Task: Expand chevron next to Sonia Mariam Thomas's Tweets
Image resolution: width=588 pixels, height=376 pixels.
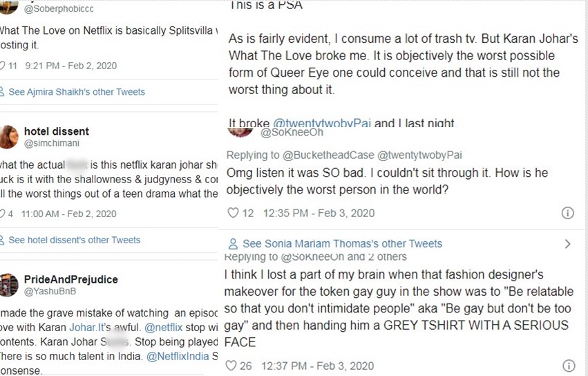Action: [568, 243]
